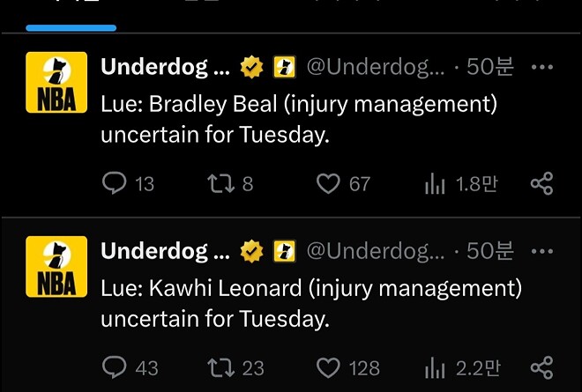The height and width of the screenshot is (392, 582).
Task: Open Underdog NBA avatar on Leonard tweet
Action: (x=56, y=266)
